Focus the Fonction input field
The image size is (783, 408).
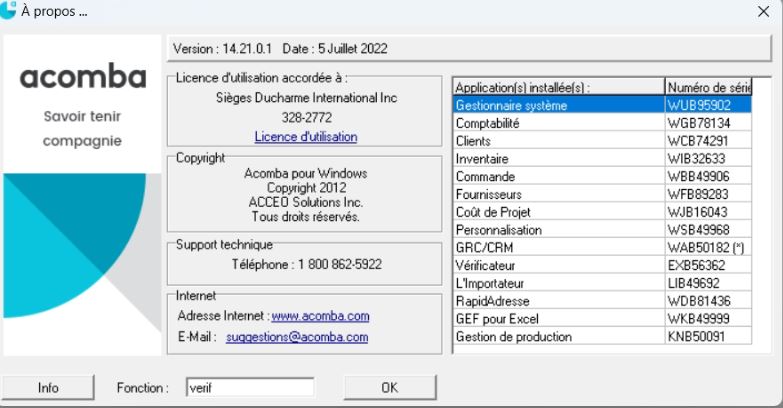[250, 388]
